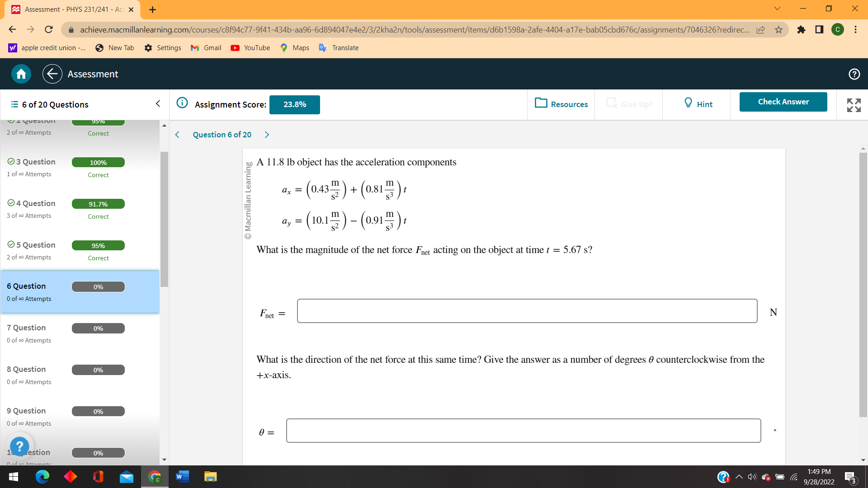Open the Resources folder
The height and width of the screenshot is (488, 868).
coord(561,104)
